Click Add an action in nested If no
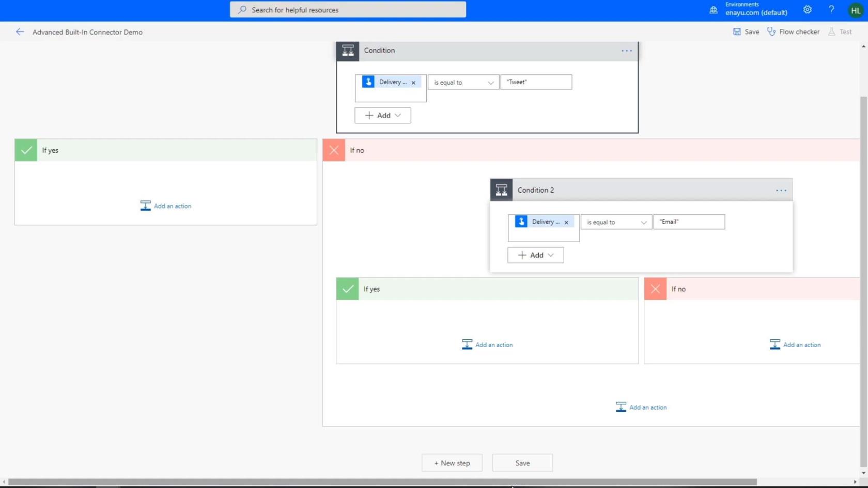The image size is (868, 488). click(795, 344)
